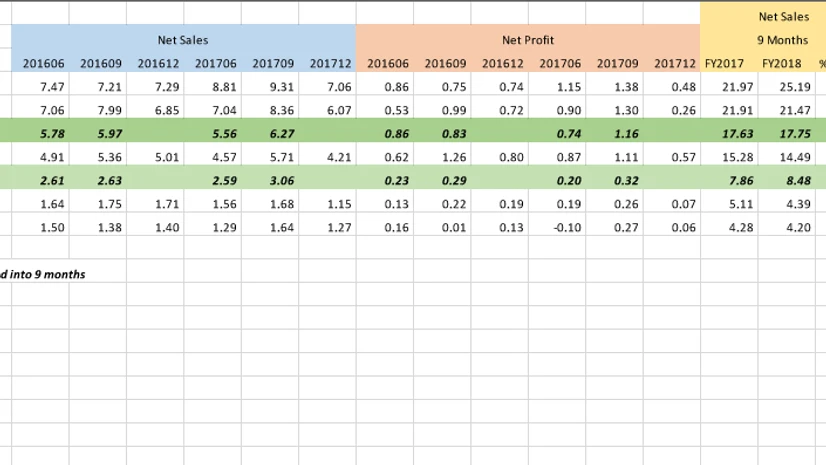Viewport: 826px width, 465px height.
Task: Select the bold 8.48 cell
Action: point(782,181)
